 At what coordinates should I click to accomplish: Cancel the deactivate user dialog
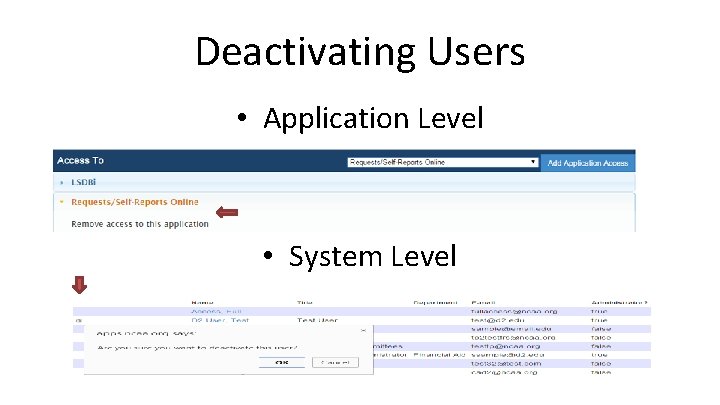(335, 362)
